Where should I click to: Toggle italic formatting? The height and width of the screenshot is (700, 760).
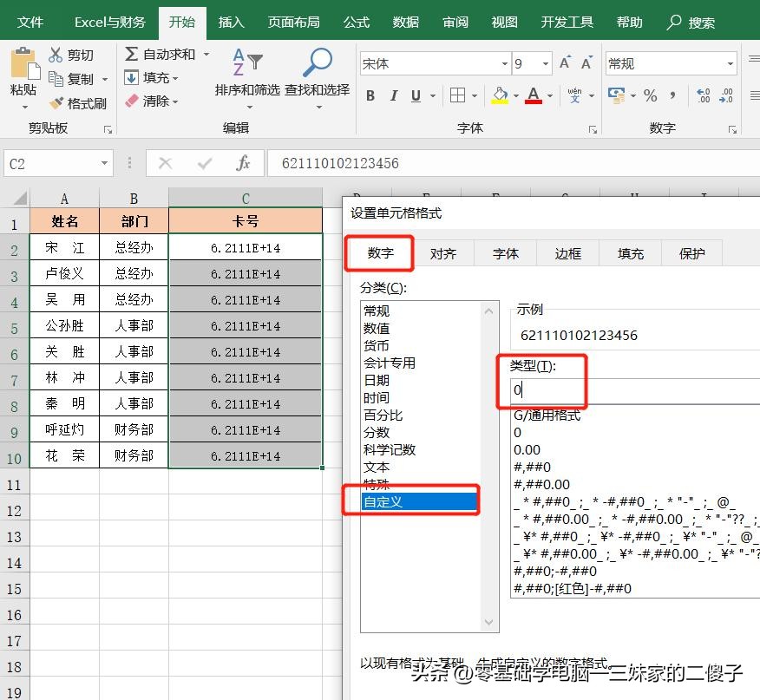click(393, 96)
